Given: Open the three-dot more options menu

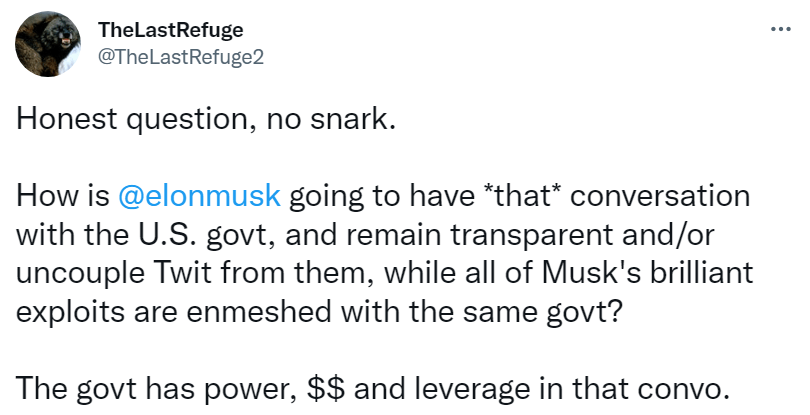Looking at the screenshot, I should click(781, 29).
